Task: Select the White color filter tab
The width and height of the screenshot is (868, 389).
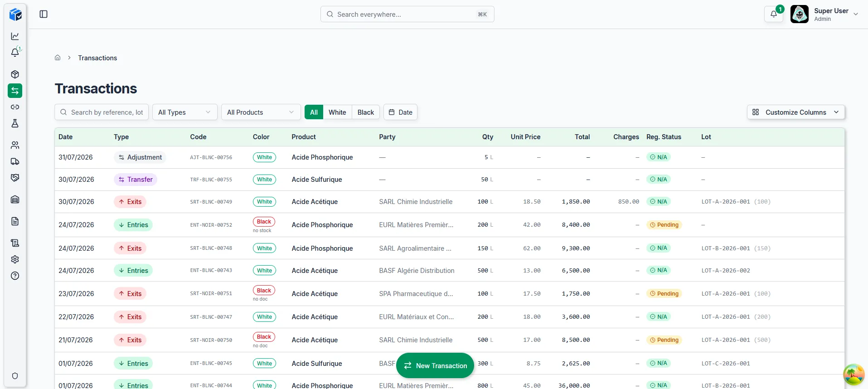Action: 337,112
